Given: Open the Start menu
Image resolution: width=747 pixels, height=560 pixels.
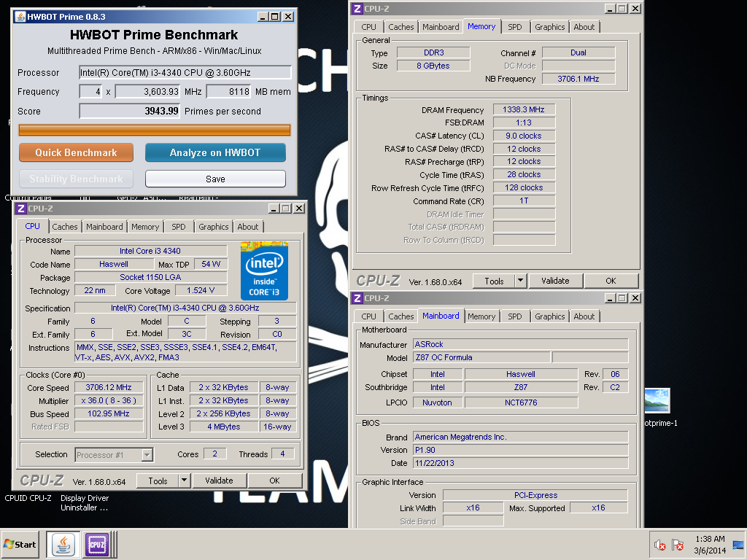Looking at the screenshot, I should [x=20, y=544].
